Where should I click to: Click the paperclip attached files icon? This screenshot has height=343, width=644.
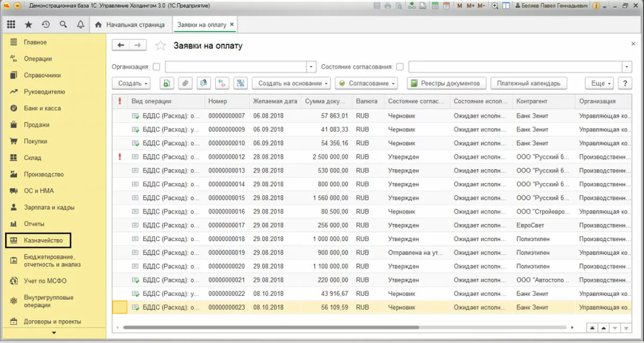click(x=185, y=83)
